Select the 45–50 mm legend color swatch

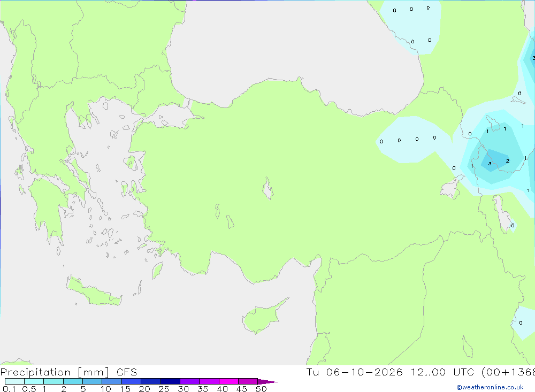click(248, 381)
